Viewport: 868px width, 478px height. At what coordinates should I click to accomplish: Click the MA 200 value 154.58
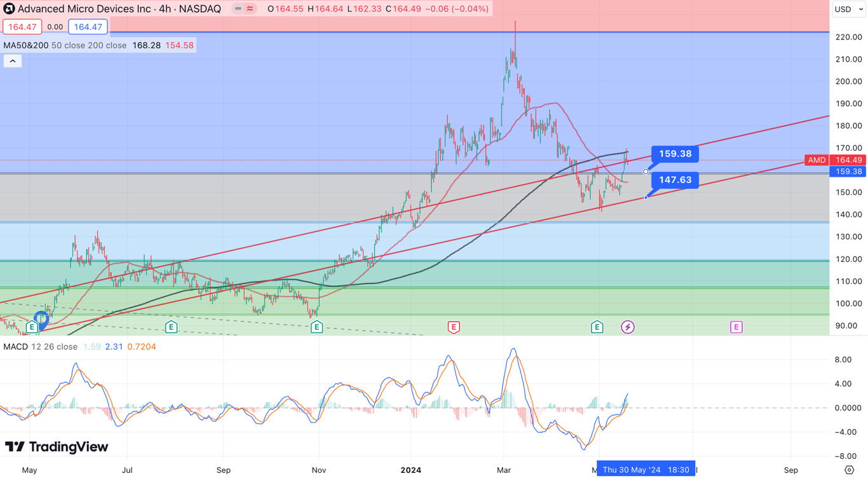pyautogui.click(x=179, y=46)
